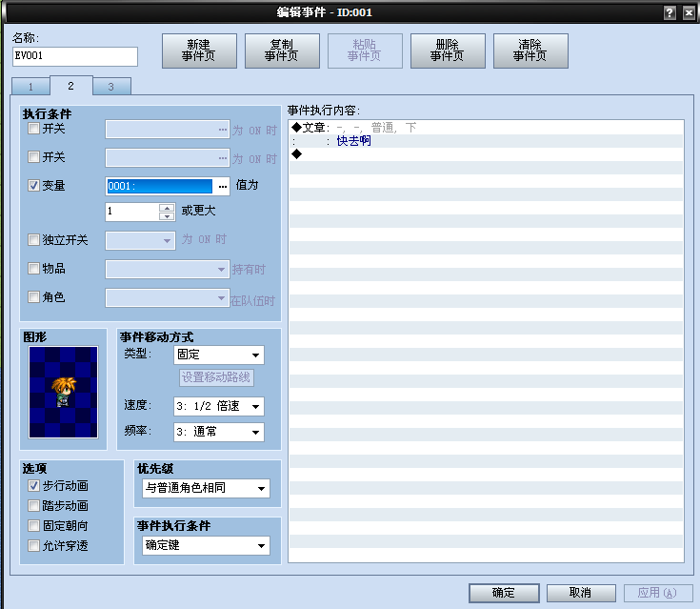Image resolution: width=700 pixels, height=609 pixels.
Task: Select the 文章 command line
Action: [486, 128]
